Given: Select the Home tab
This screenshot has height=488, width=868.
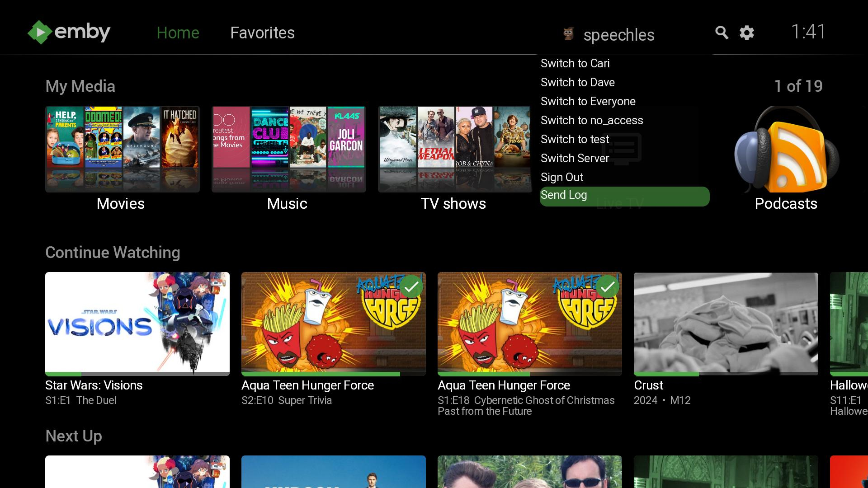Looking at the screenshot, I should (178, 33).
